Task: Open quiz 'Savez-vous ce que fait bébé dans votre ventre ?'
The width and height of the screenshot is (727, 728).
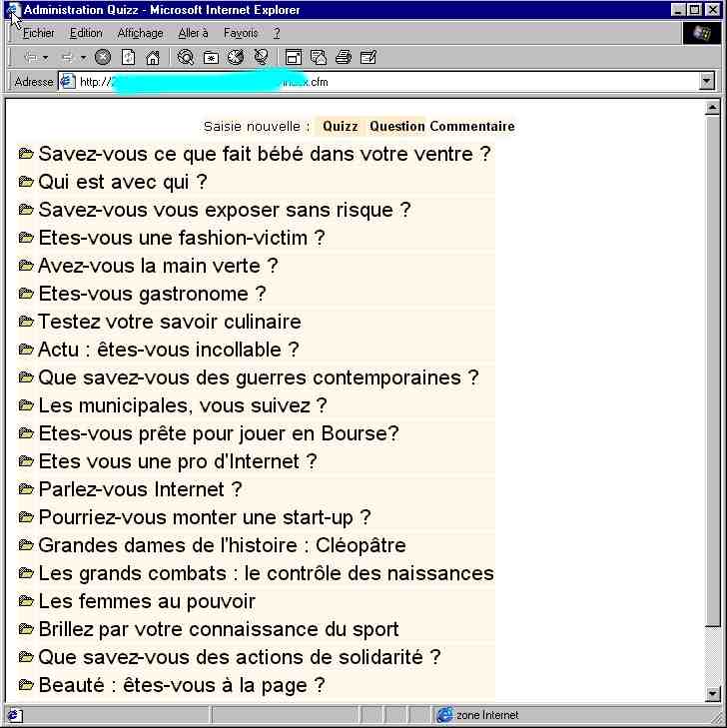Action: tap(265, 154)
